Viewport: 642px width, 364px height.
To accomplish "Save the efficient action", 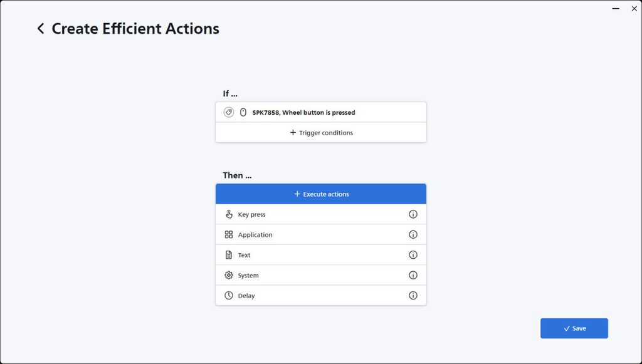I will [574, 328].
